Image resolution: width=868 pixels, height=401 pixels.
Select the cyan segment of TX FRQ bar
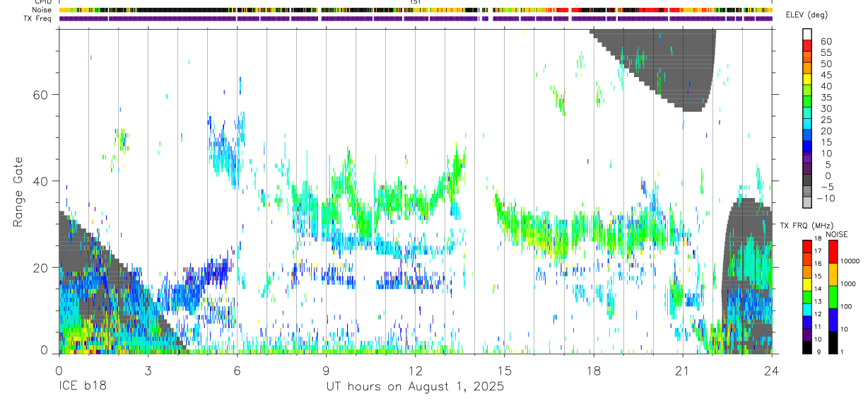point(807,310)
